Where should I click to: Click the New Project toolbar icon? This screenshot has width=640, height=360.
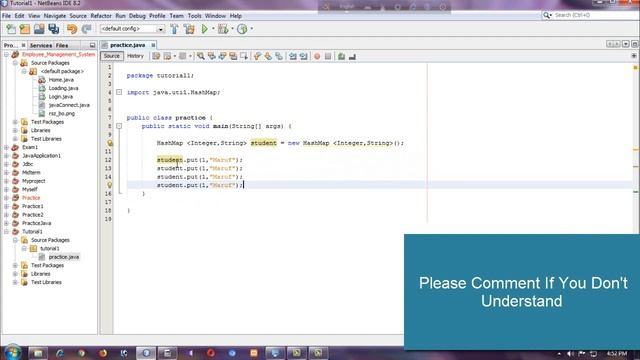pos(25,29)
